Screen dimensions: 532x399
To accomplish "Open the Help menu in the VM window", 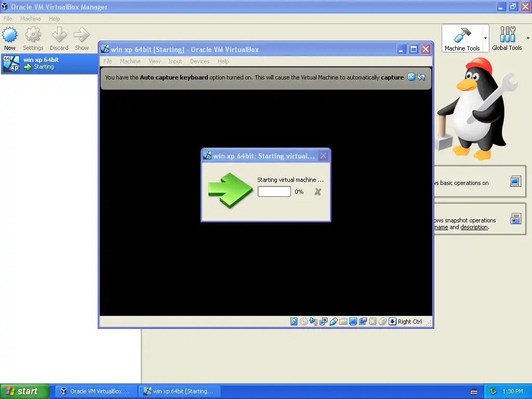I will click(223, 61).
